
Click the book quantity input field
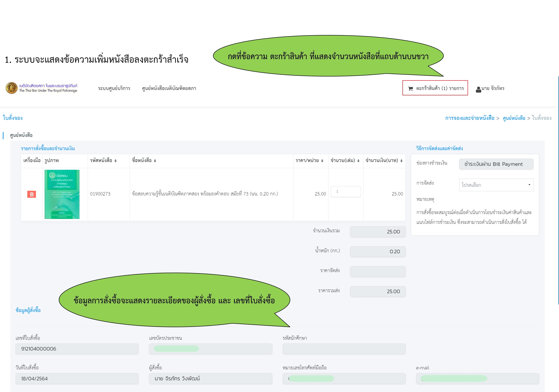[x=346, y=191]
